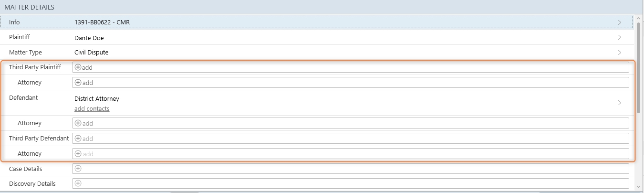
Task: Click the scrollbar down arrow
Action: [639, 186]
